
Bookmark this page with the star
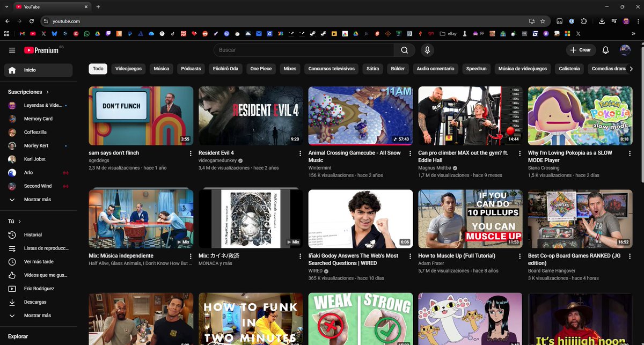[x=543, y=21]
